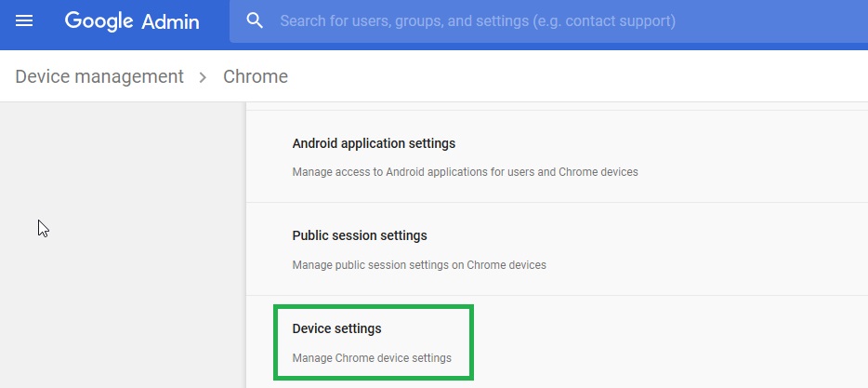Click the search magnifier icon
868x388 pixels.
pyautogui.click(x=255, y=21)
